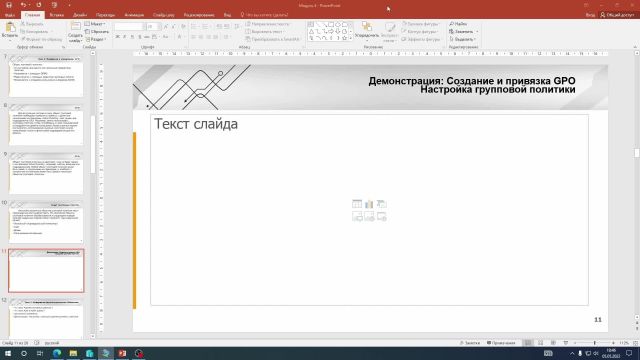Open the Transitions (Переходы) tab
Screen dimensions: 640x360
[x=105, y=15]
